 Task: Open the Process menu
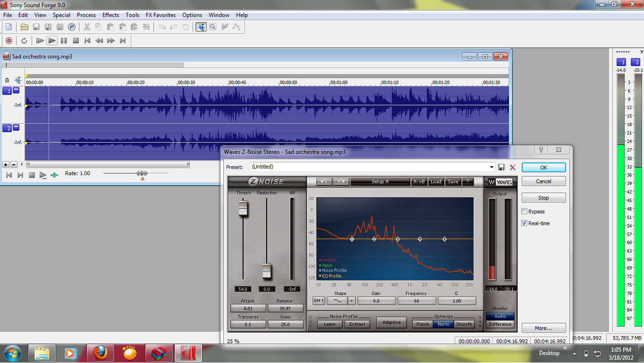[86, 15]
